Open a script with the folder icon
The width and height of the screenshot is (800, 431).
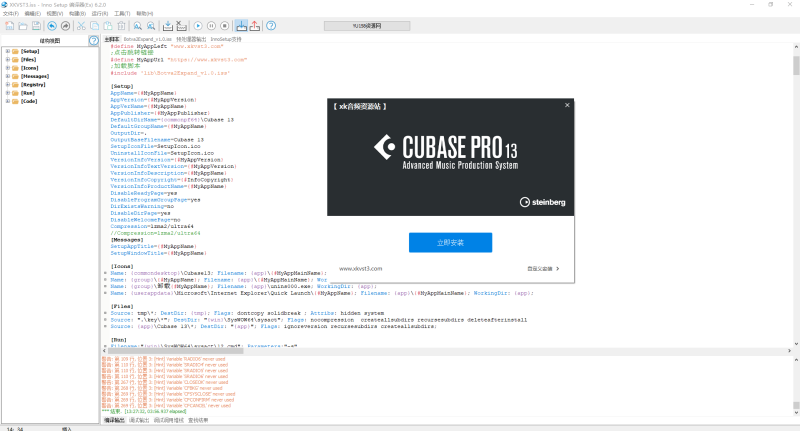pos(23,26)
